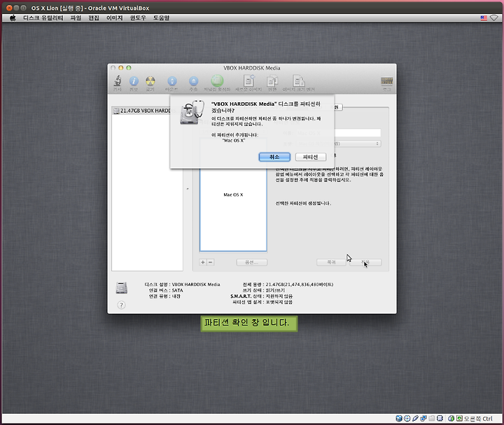The height and width of the screenshot is (425, 504).
Task: Click the hard disk icon beside disk description
Action: (122, 288)
